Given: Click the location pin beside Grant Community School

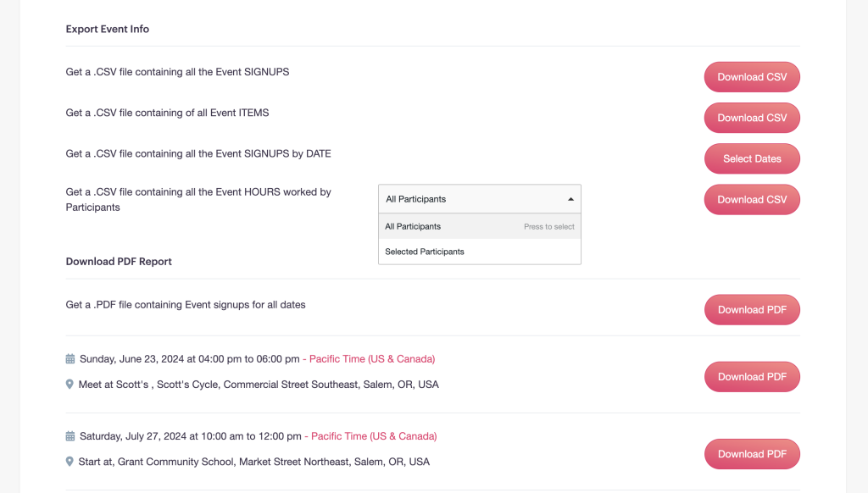Looking at the screenshot, I should click(x=70, y=462).
